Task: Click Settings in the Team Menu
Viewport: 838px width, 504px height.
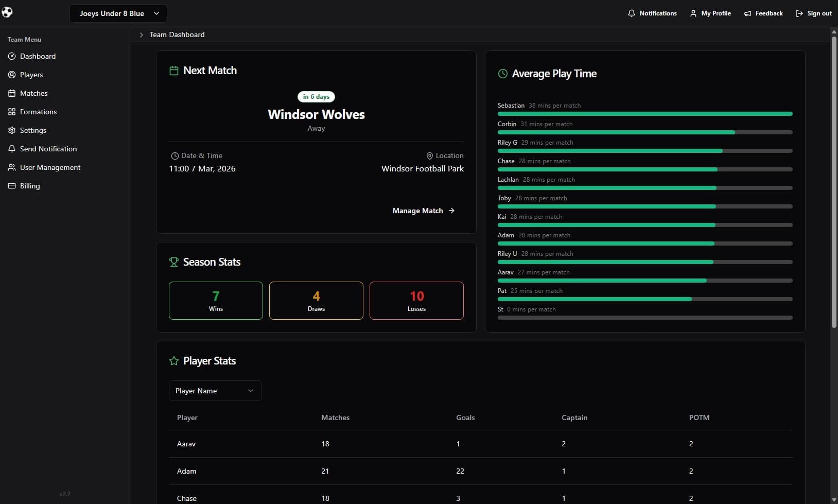Action: (33, 130)
